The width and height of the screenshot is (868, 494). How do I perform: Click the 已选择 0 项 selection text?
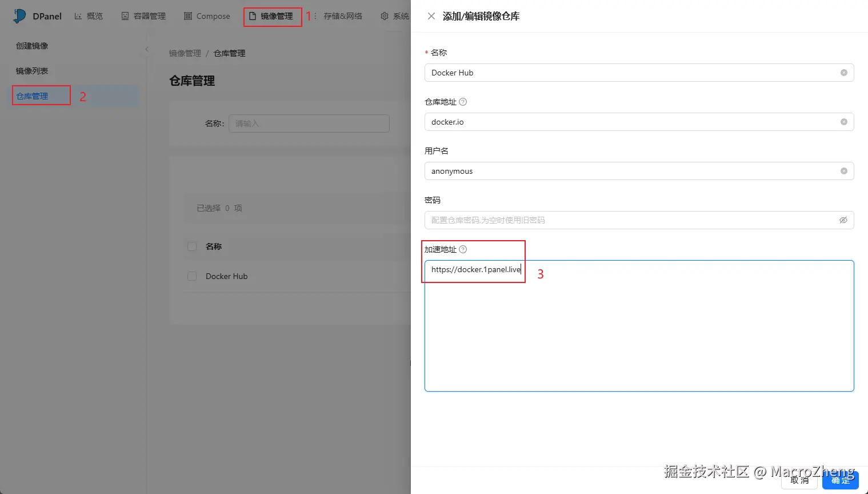(x=219, y=208)
